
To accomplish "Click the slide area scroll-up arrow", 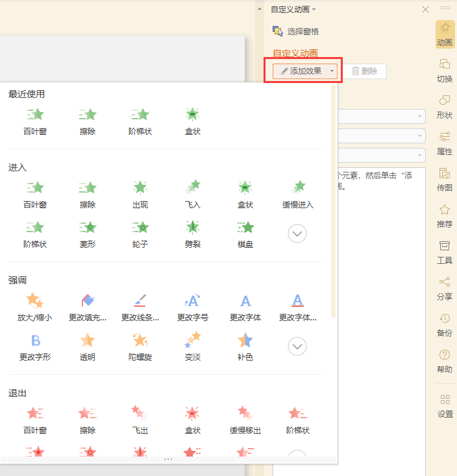I will tap(260, 9).
